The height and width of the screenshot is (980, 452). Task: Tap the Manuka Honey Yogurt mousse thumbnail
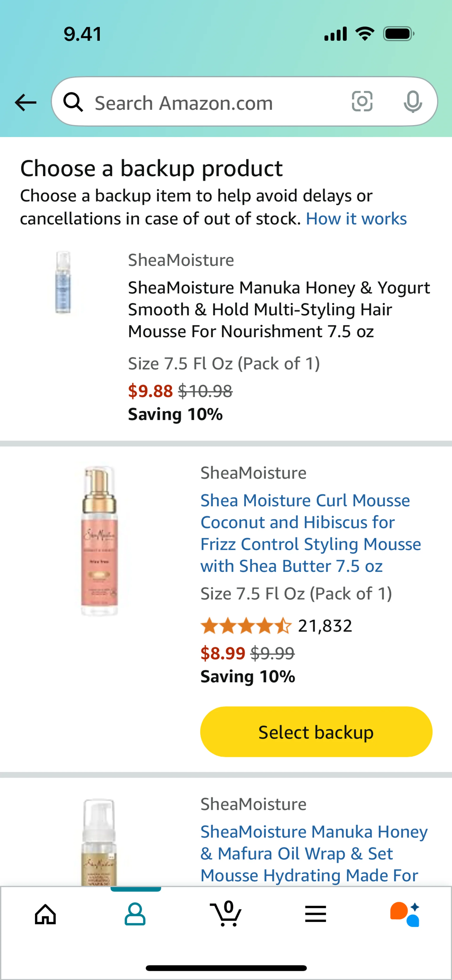point(63,282)
